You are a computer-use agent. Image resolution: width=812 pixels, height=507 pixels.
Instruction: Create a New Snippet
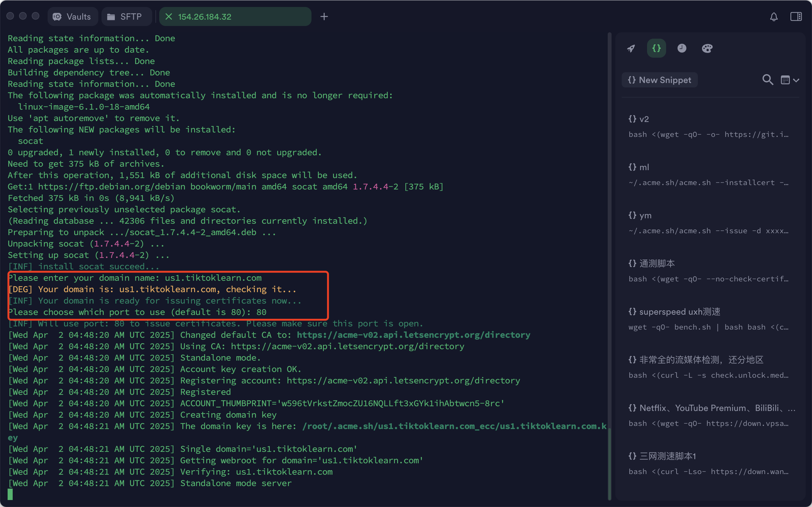[659, 80]
